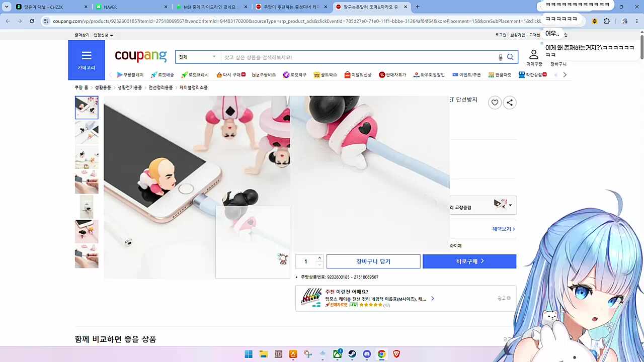644x362 pixels.
Task: Open a new browser tab
Action: coord(418,7)
